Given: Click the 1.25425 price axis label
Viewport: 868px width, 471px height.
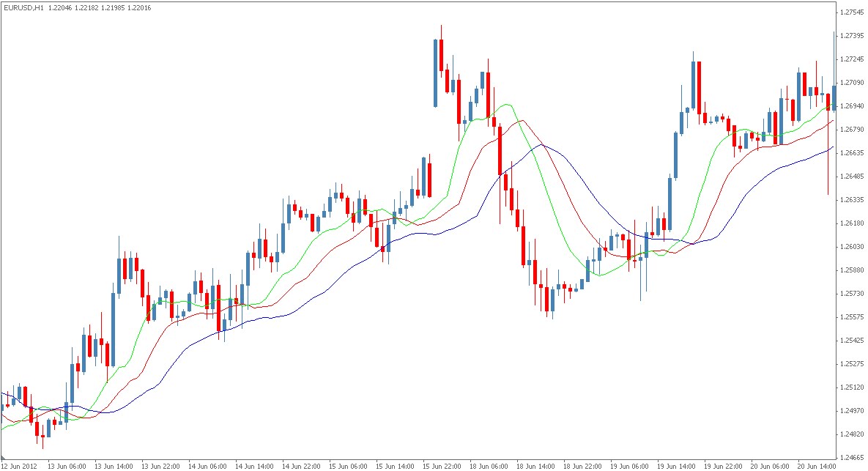Looking at the screenshot, I should point(852,341).
